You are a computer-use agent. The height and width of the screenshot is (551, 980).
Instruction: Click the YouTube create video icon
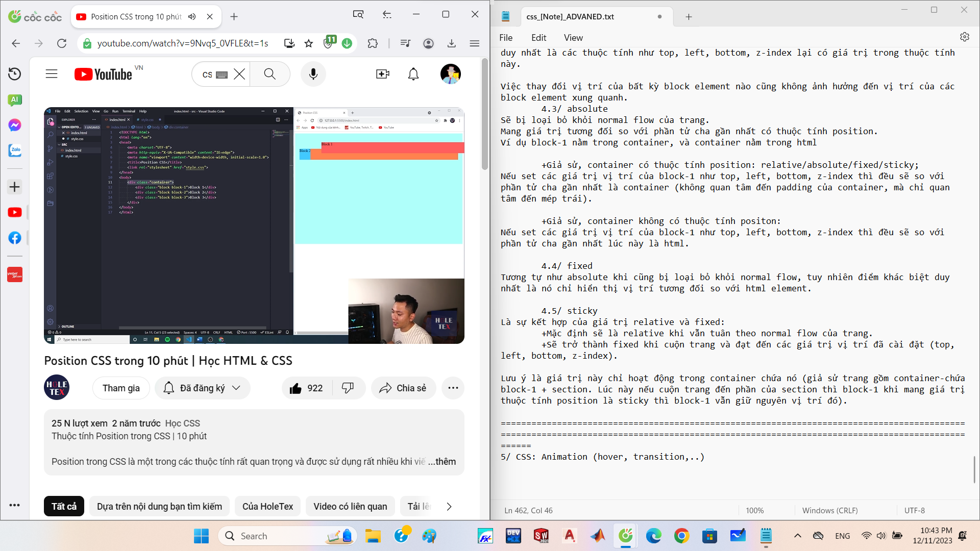(x=382, y=74)
